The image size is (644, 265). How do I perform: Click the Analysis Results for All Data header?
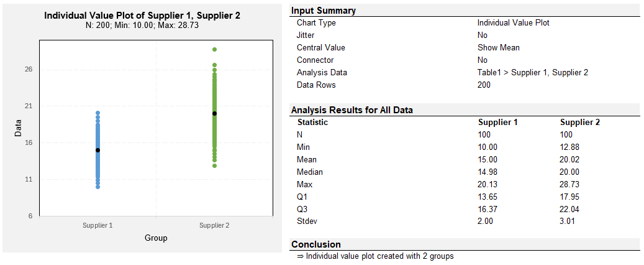352,110
